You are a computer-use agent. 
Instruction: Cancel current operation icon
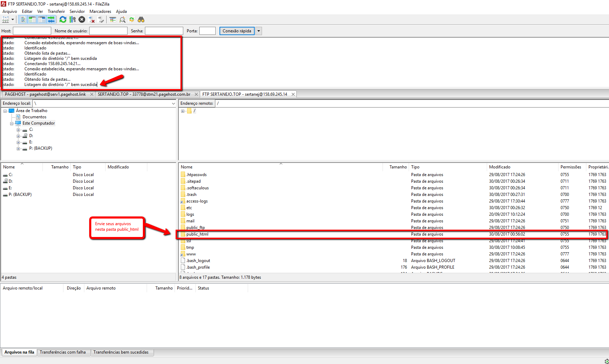[x=82, y=19]
